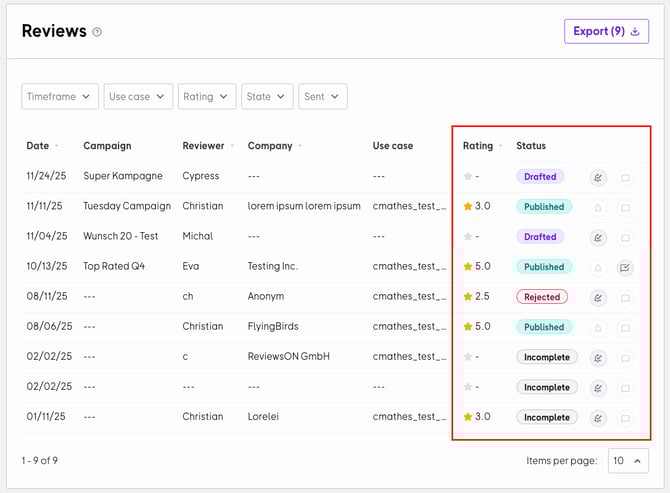Open the Timeframe filter dropdown
The height and width of the screenshot is (493, 670).
pyautogui.click(x=60, y=97)
